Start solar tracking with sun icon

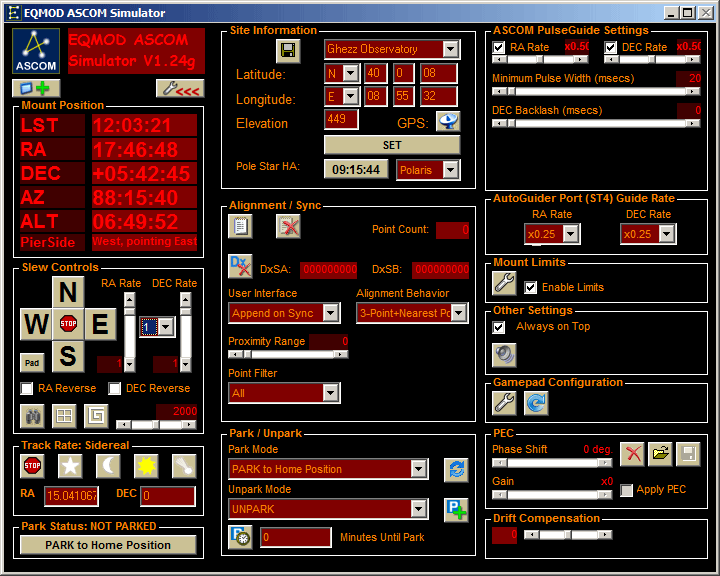click(146, 466)
